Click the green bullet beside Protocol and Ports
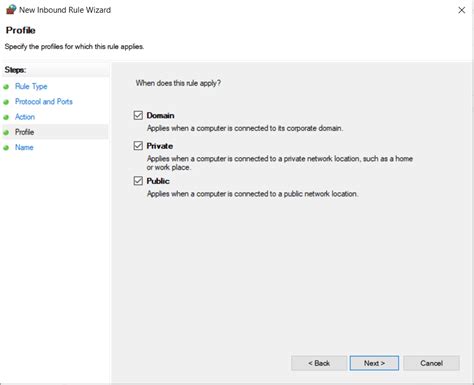 (6, 102)
